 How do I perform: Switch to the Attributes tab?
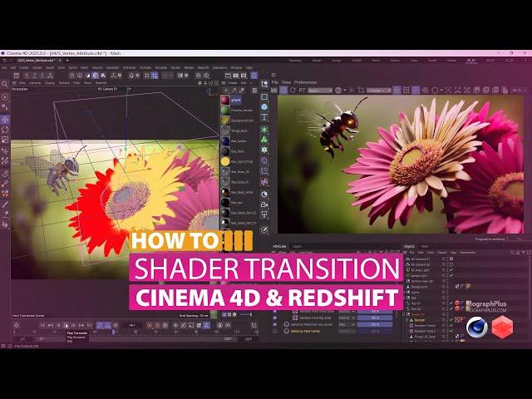(279, 246)
